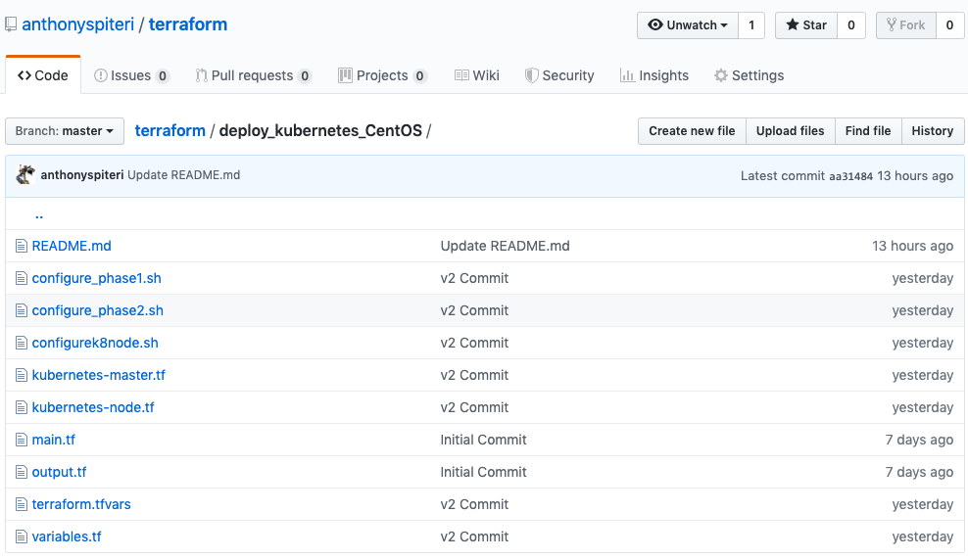Click the Upload files button

click(790, 131)
